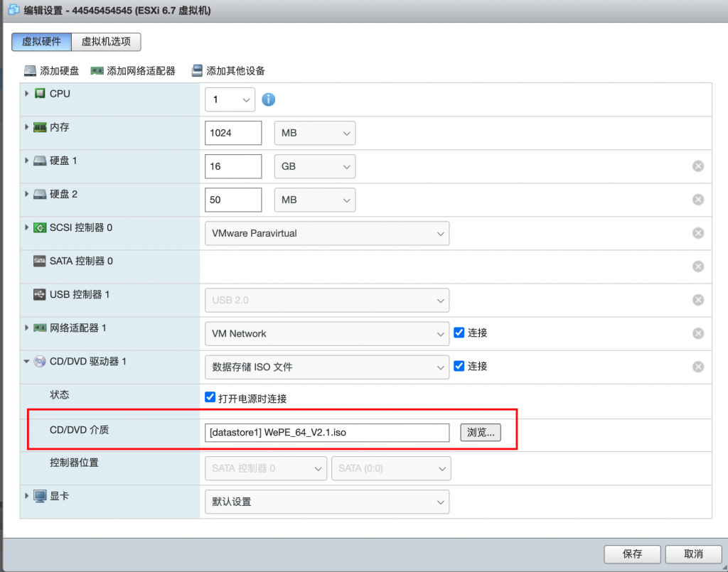Click the 显卡 monitor icon
The image size is (728, 572).
(x=40, y=496)
